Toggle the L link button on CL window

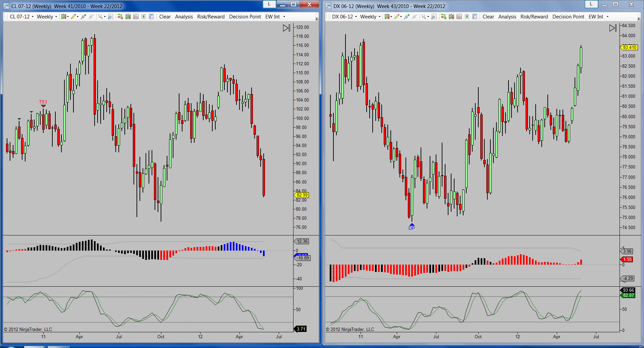click(x=269, y=4)
